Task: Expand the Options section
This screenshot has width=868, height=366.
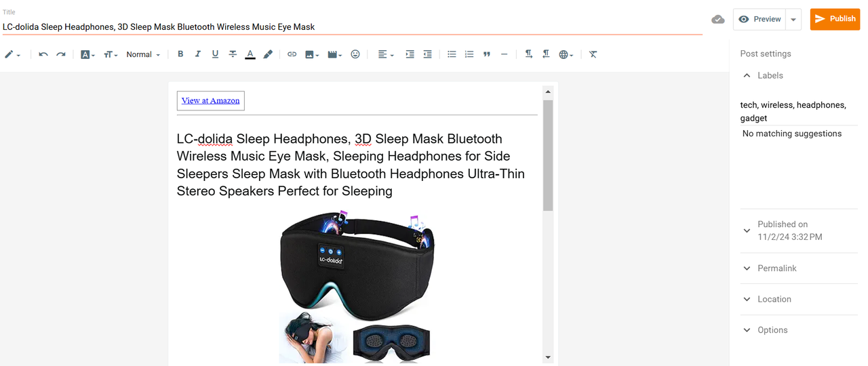Action: [x=799, y=330]
